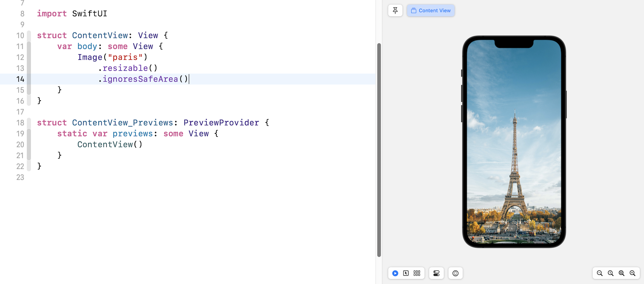Collapse the ContentView struct code ribbon
644x284 pixels.
click(29, 36)
